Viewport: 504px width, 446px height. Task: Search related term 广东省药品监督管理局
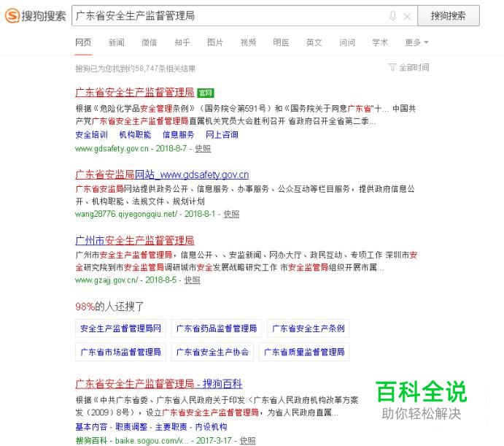[x=217, y=328]
